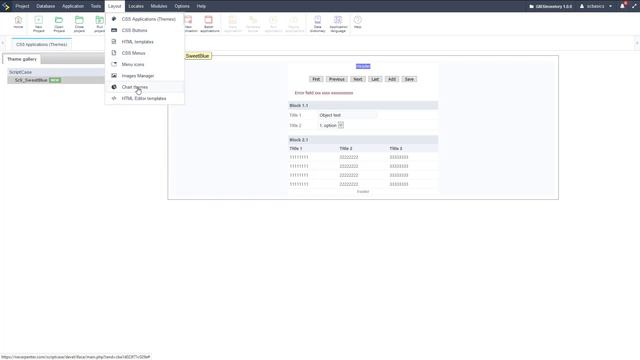Choose HTML templates menu entry
The image size is (640, 360).
coord(144,42)
